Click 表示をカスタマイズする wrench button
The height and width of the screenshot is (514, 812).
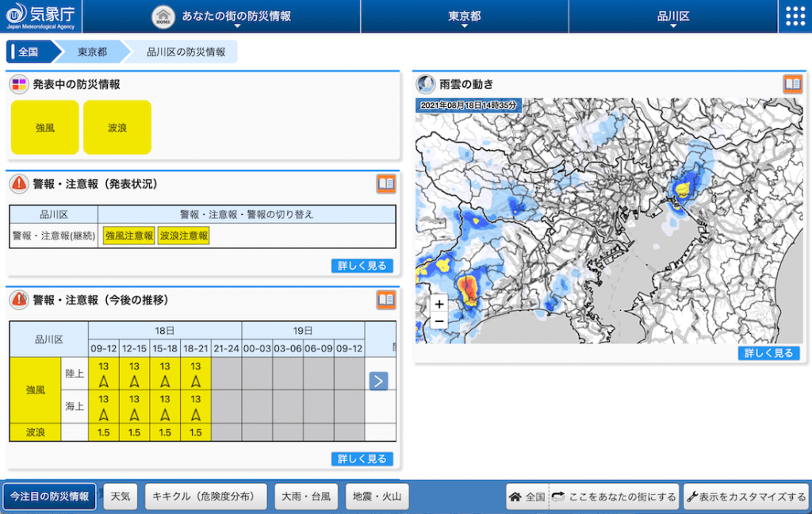pos(745,497)
